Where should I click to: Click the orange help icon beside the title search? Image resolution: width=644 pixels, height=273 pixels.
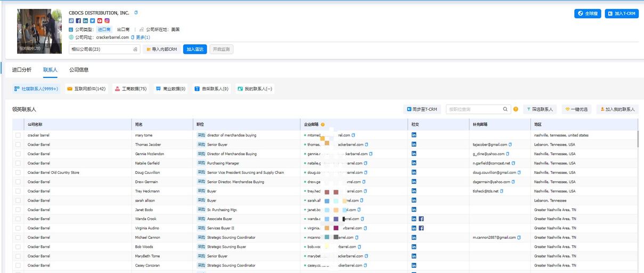516,109
